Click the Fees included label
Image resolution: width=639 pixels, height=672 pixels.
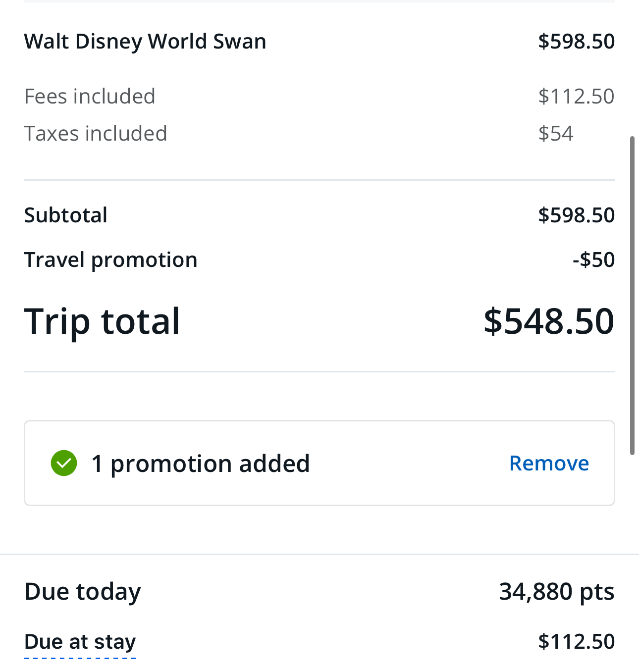click(90, 96)
